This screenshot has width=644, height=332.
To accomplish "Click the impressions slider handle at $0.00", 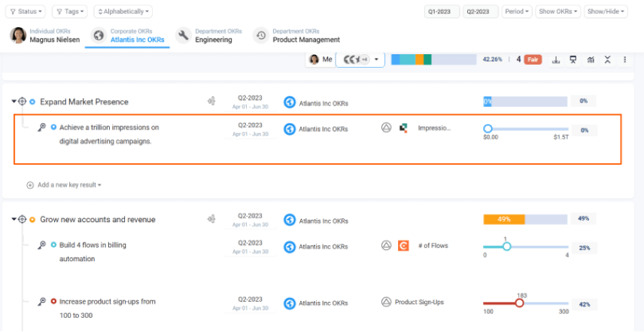I will 488,129.
